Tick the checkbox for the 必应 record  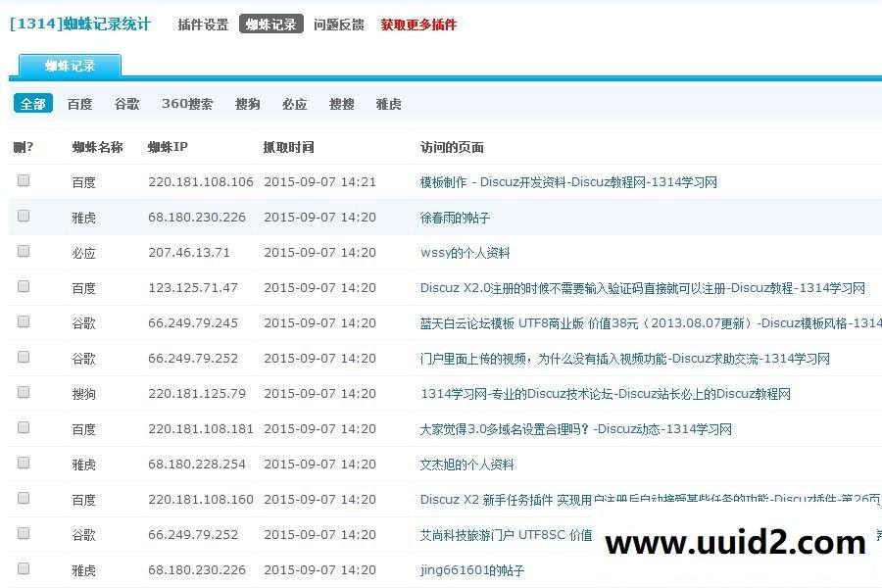coord(22,251)
